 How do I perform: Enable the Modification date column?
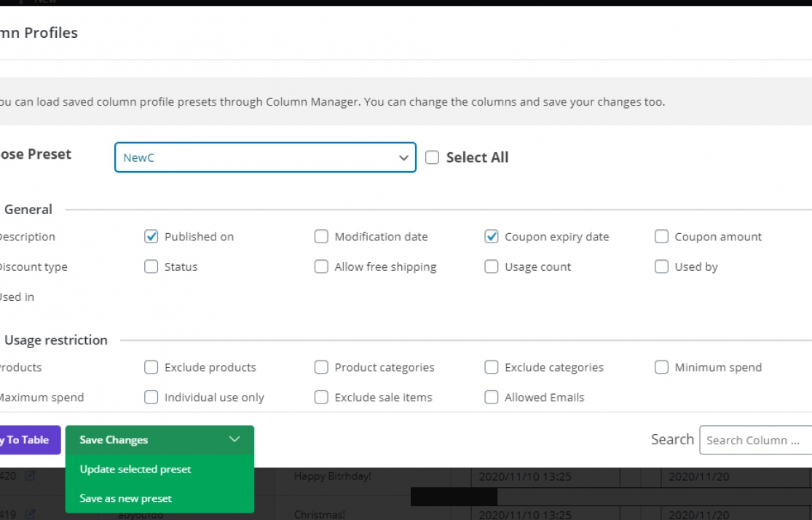(x=321, y=236)
